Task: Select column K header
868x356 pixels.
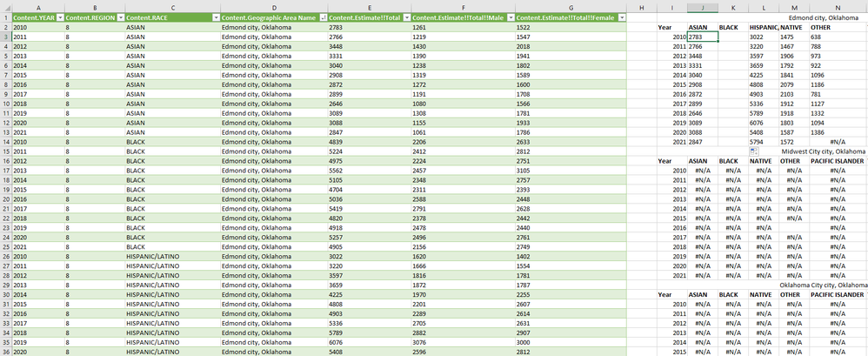Action: [733, 8]
